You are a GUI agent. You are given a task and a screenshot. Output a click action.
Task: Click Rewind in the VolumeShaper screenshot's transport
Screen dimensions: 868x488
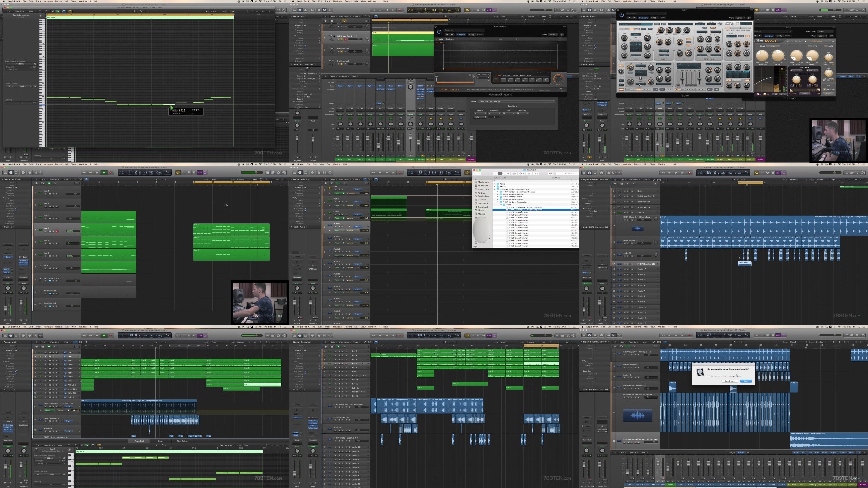[373, 10]
